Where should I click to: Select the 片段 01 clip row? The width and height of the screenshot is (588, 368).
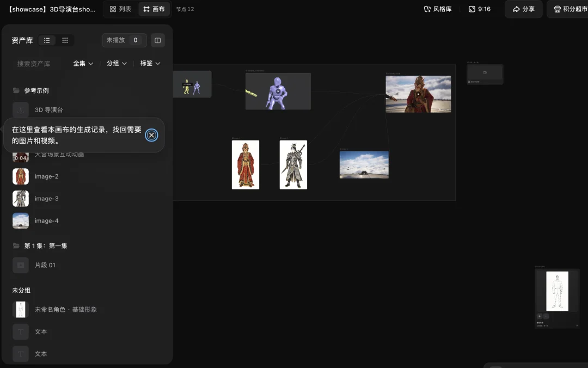[x=87, y=265]
